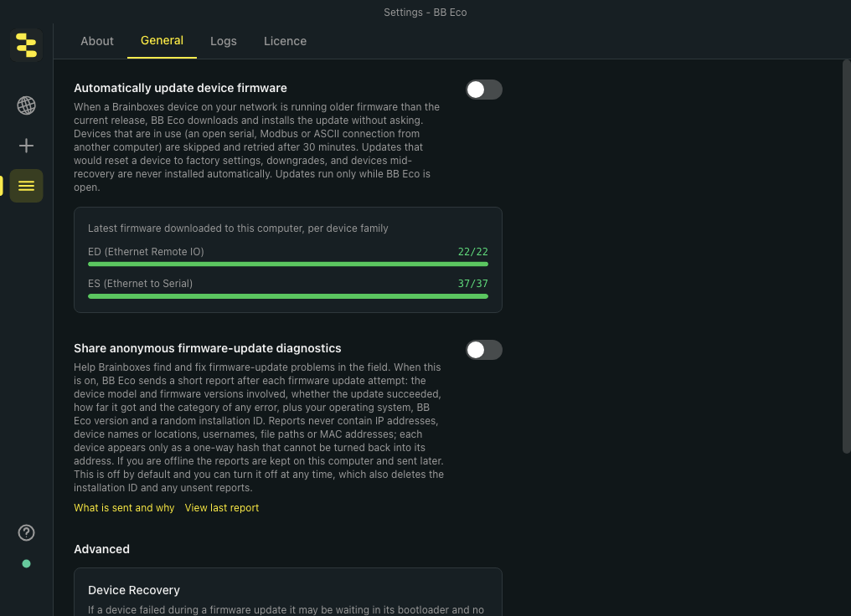Viewport: 851px width, 616px height.
Task: Click the 'Latest firmware downloaded to this computer' label
Action: click(238, 228)
